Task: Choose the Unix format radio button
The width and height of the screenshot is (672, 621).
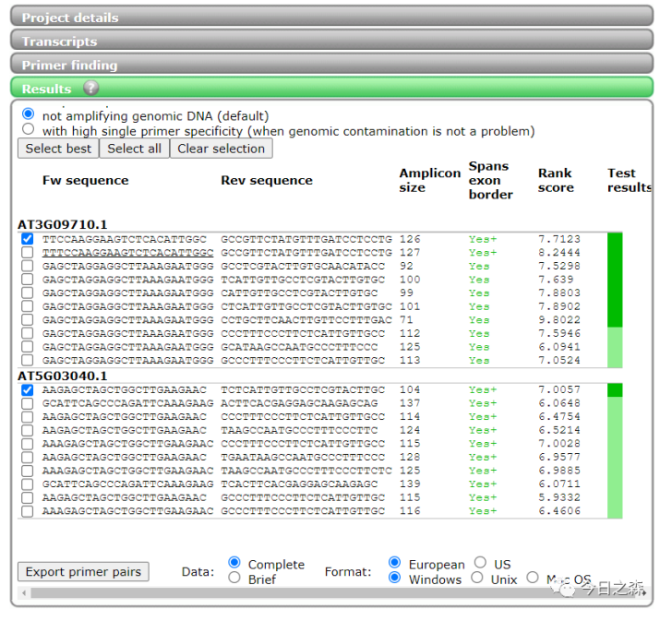Action: pos(476,579)
